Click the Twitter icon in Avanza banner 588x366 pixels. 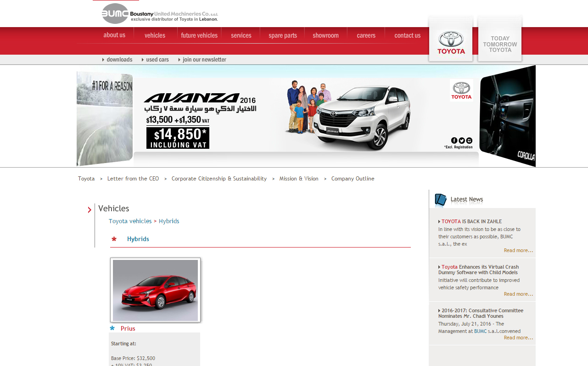462,141
